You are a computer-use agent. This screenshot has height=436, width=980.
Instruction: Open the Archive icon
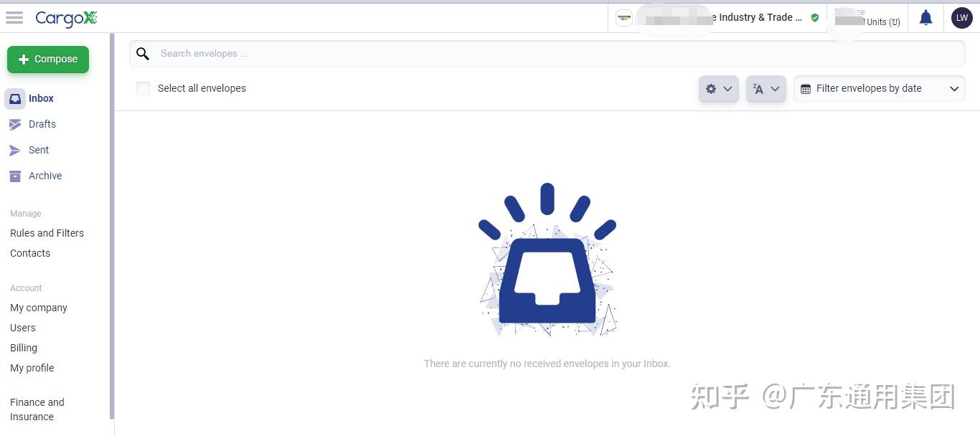(x=15, y=176)
